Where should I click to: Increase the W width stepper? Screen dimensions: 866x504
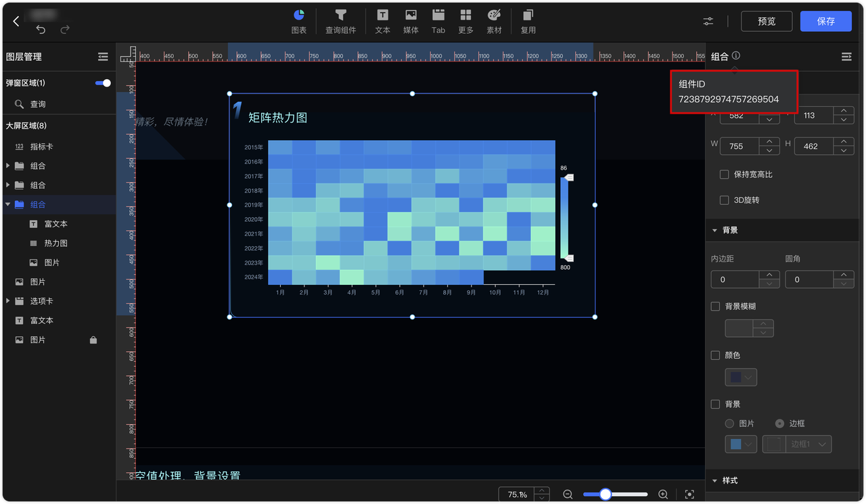[x=769, y=142]
